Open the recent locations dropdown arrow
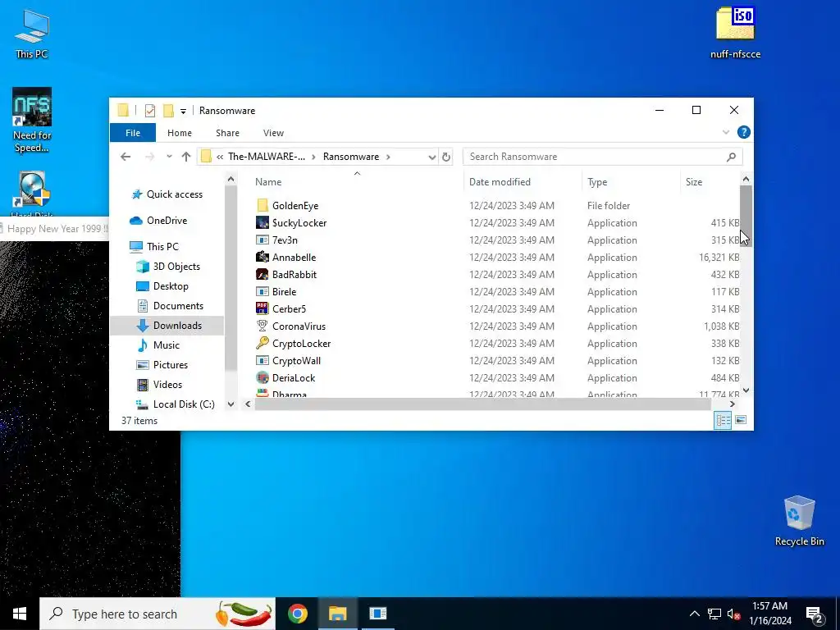 169,157
